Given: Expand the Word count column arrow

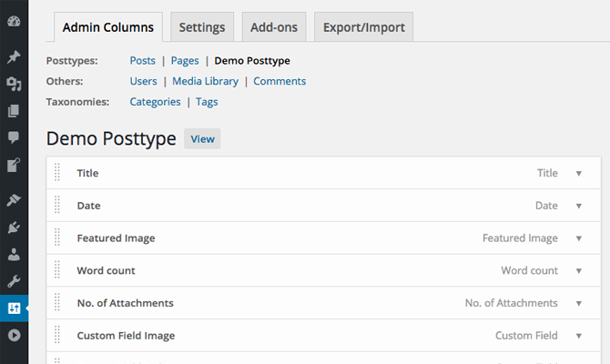Looking at the screenshot, I should coord(579,271).
